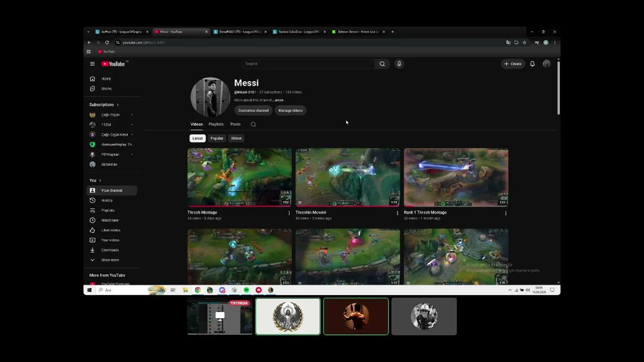Viewport: 644px width, 362px height.
Task: Select the YAYINDA screen-share tile
Action: pos(220,316)
